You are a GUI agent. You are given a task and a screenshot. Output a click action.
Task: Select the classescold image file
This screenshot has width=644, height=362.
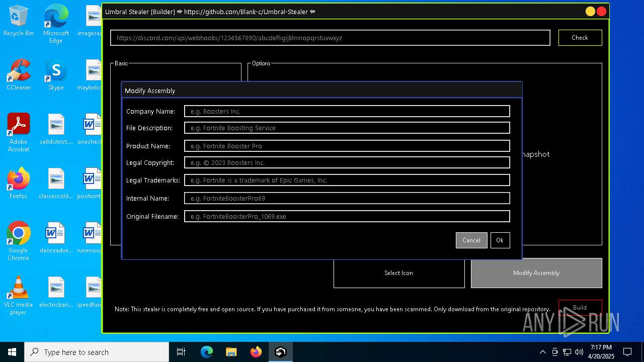(x=56, y=184)
